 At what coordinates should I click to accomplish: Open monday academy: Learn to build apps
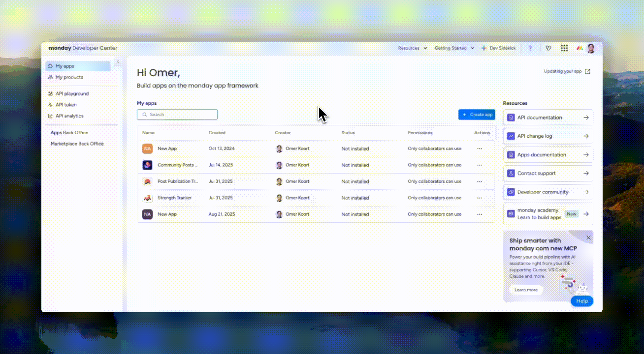[x=548, y=214]
